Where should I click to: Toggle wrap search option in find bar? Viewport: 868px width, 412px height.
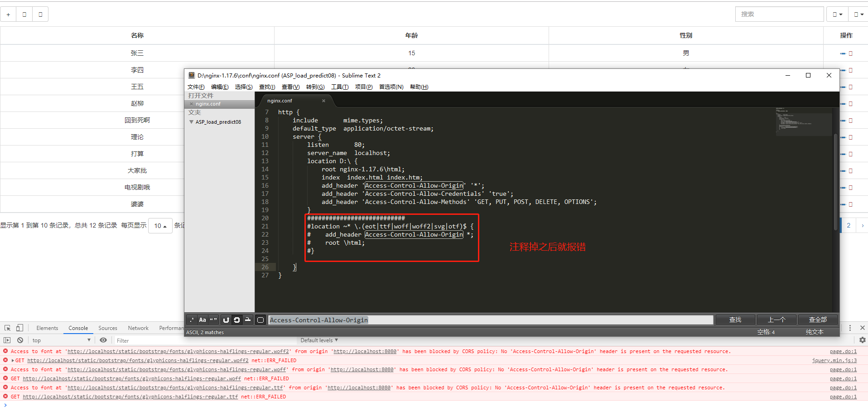226,320
